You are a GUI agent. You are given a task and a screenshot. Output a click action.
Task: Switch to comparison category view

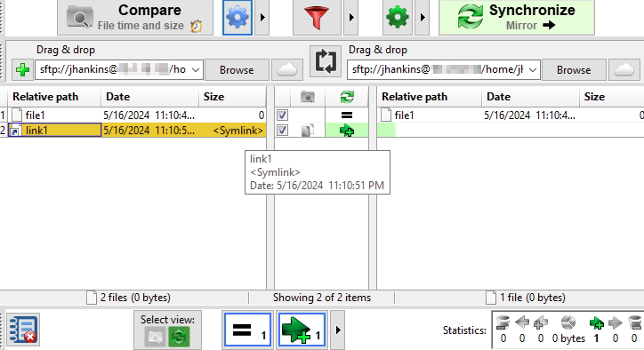point(155,338)
